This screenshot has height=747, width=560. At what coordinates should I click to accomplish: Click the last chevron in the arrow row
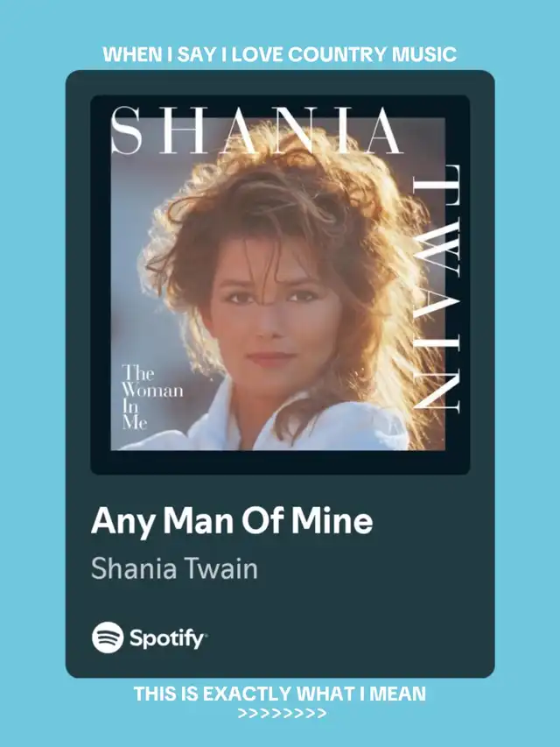[322, 714]
